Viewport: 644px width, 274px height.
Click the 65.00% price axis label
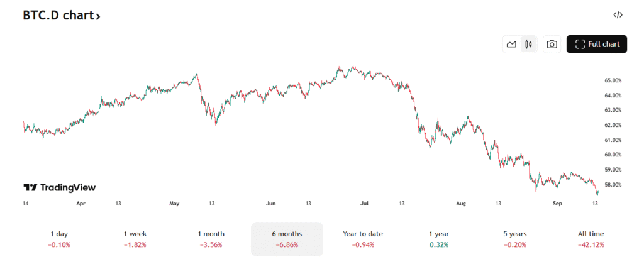click(x=613, y=80)
